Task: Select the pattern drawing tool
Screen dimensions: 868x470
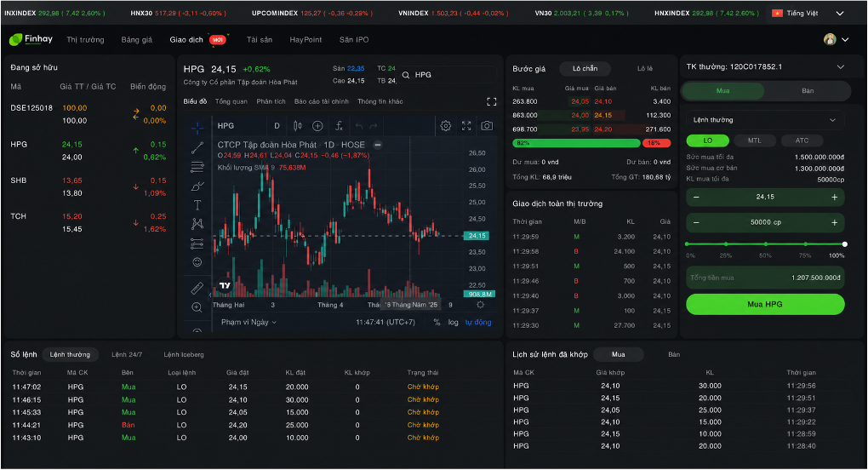Action: pos(197,224)
